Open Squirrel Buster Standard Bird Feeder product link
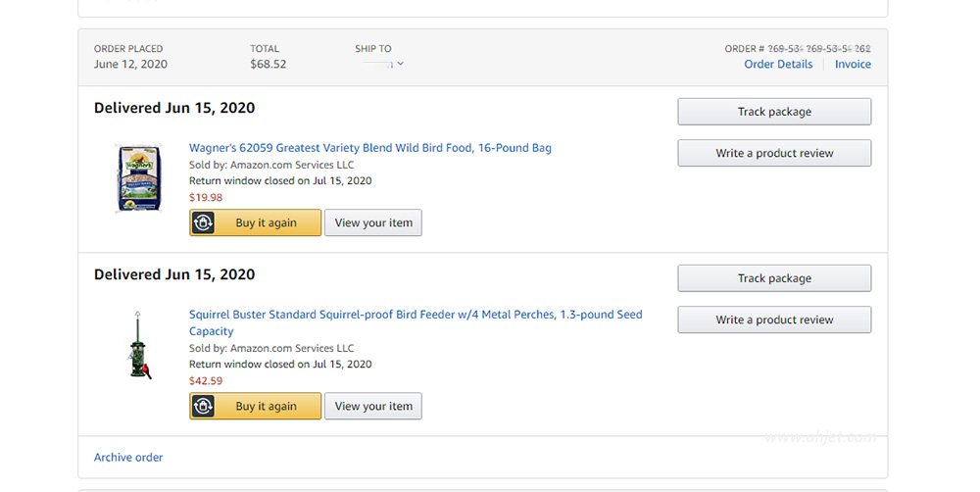The image size is (980, 492). [x=416, y=322]
